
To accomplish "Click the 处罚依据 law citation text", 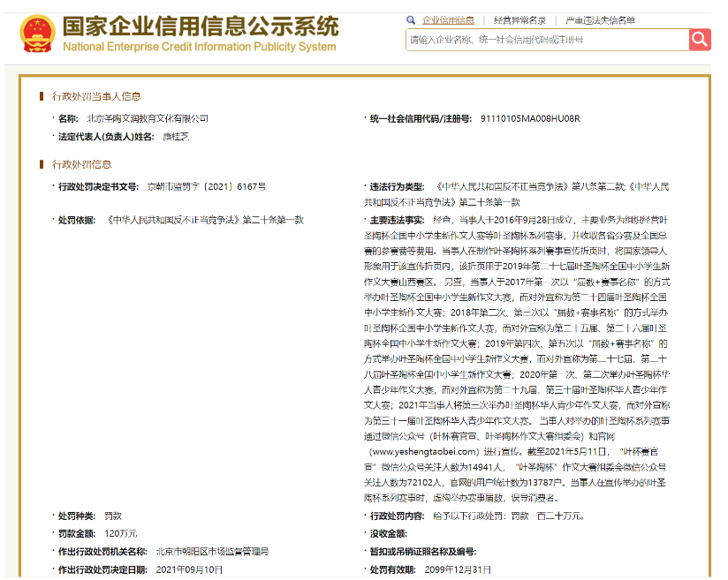I will [204, 221].
